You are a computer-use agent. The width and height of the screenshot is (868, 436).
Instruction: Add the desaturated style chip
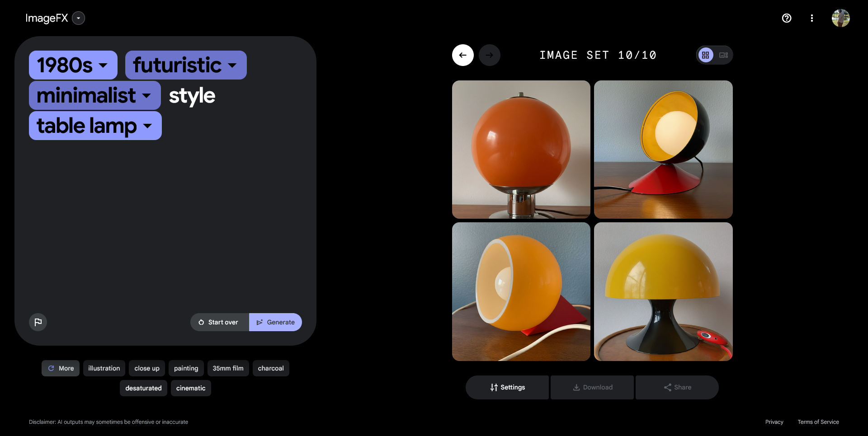143,388
